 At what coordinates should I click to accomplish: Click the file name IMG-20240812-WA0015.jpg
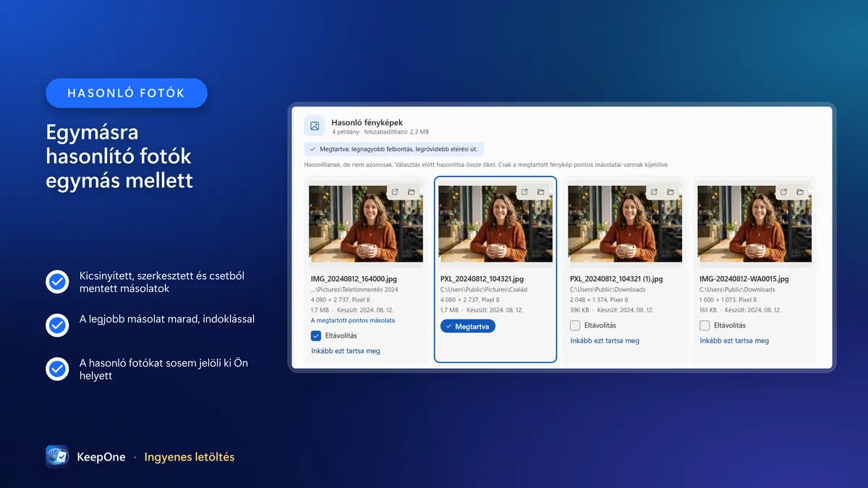(744, 278)
